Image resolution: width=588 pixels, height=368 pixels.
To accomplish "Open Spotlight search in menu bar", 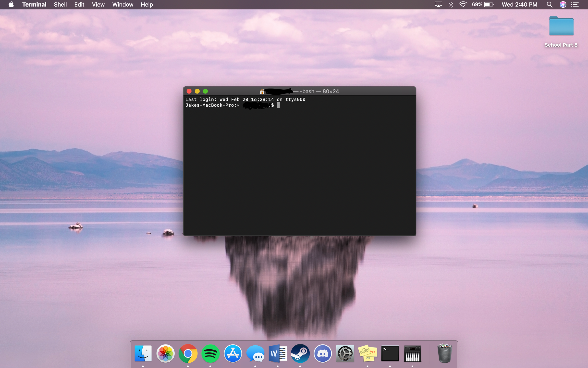I will [549, 4].
